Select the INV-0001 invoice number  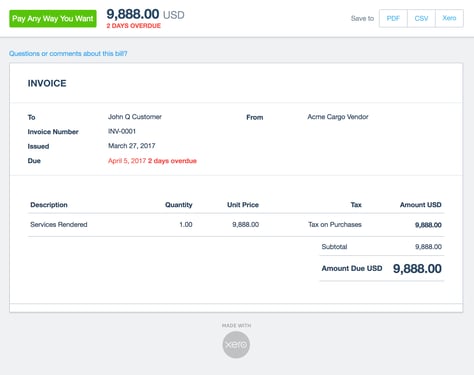click(122, 131)
